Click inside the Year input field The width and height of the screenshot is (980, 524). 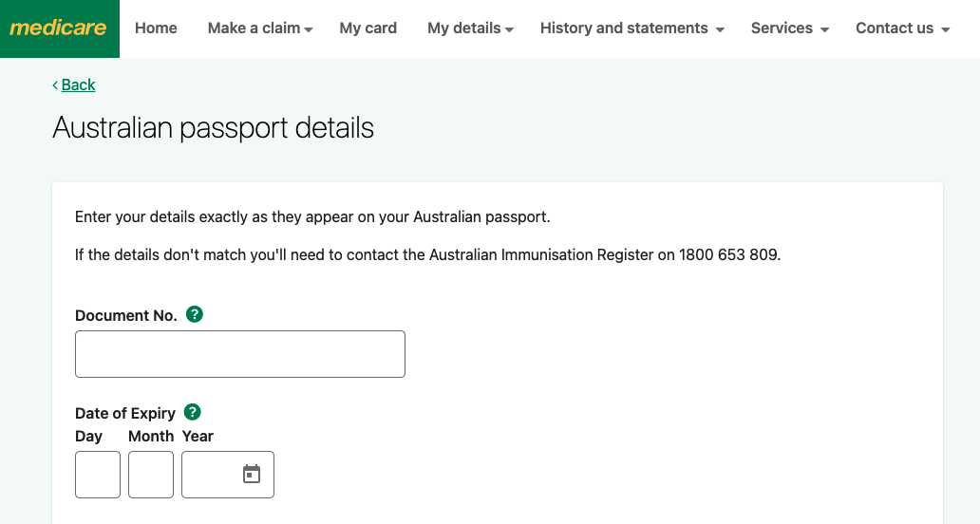click(x=209, y=475)
